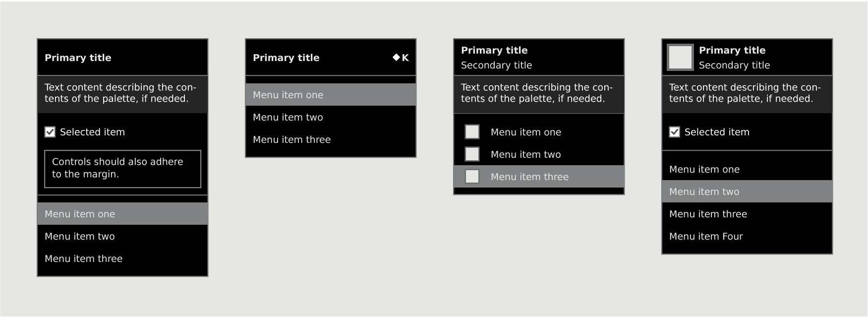Click the Primary title next to the diamond K
The width and height of the screenshot is (868, 321).
286,58
